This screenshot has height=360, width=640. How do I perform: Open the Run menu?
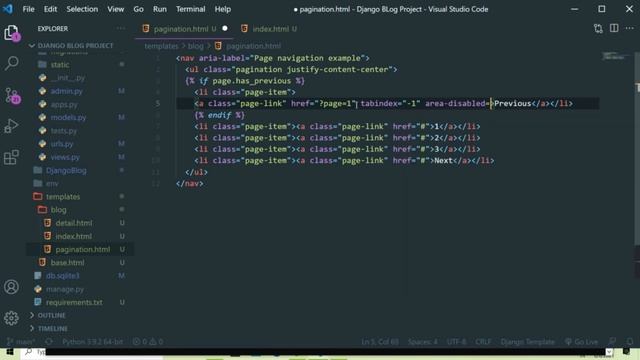click(x=160, y=9)
